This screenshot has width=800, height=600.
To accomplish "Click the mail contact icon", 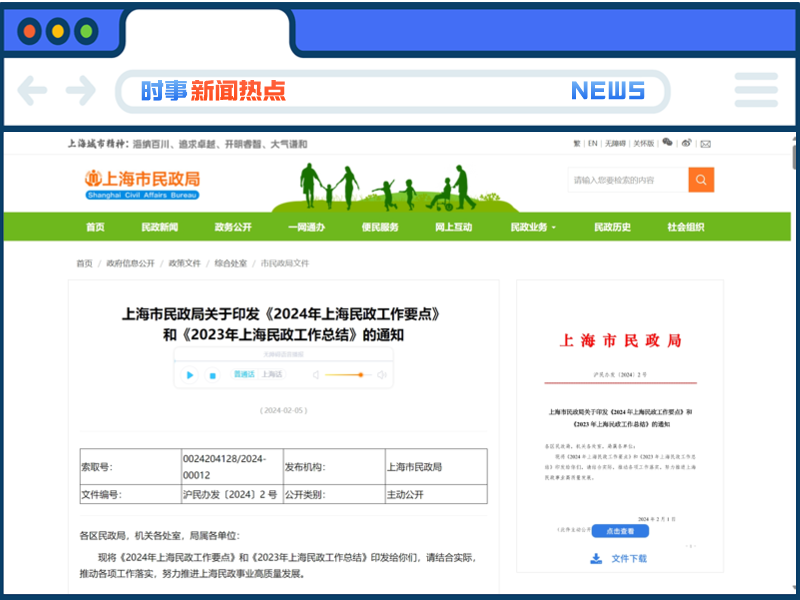I will pos(705,143).
